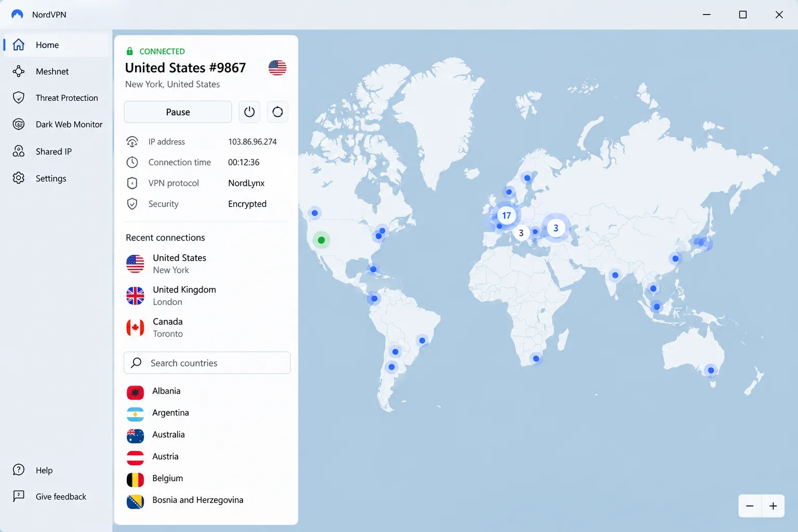Click the IP address value 103.86.96.274
Viewport: 798px width, 532px height.
[x=252, y=141]
